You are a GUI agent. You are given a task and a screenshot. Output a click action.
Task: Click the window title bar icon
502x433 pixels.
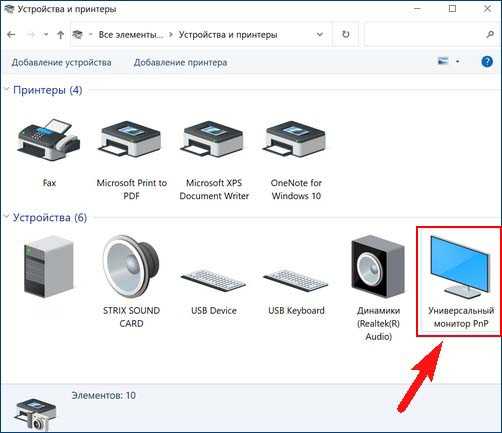(x=9, y=9)
